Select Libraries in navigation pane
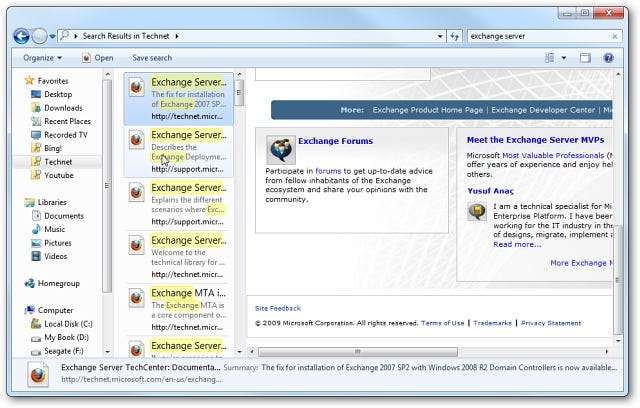The image size is (640, 408). pyautogui.click(x=52, y=202)
